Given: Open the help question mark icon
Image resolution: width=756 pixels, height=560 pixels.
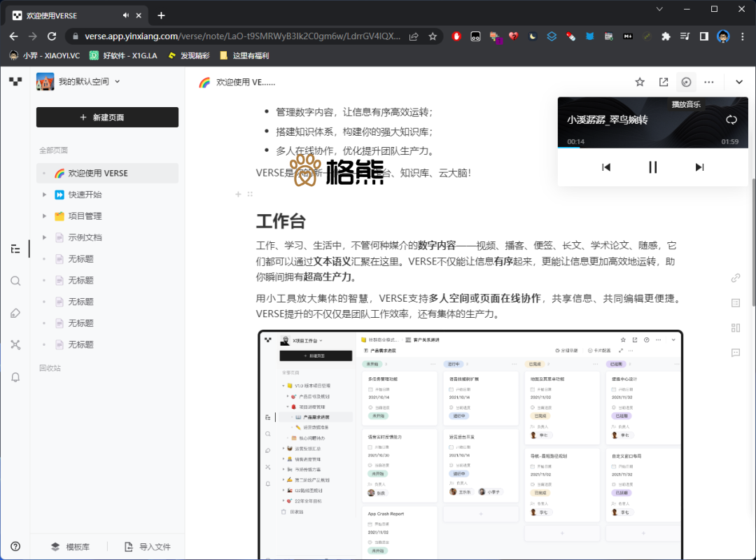Looking at the screenshot, I should coord(15,546).
